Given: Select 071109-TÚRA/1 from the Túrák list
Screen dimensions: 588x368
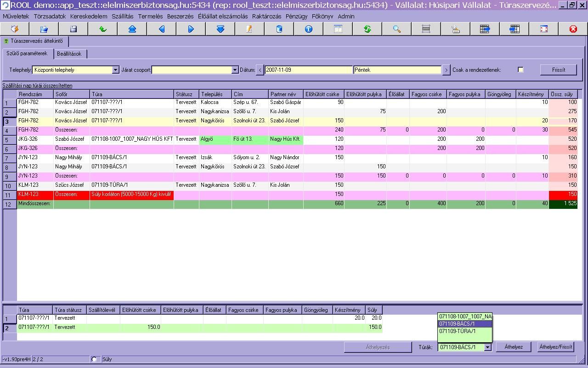Looking at the screenshot, I should pyautogui.click(x=464, y=331).
